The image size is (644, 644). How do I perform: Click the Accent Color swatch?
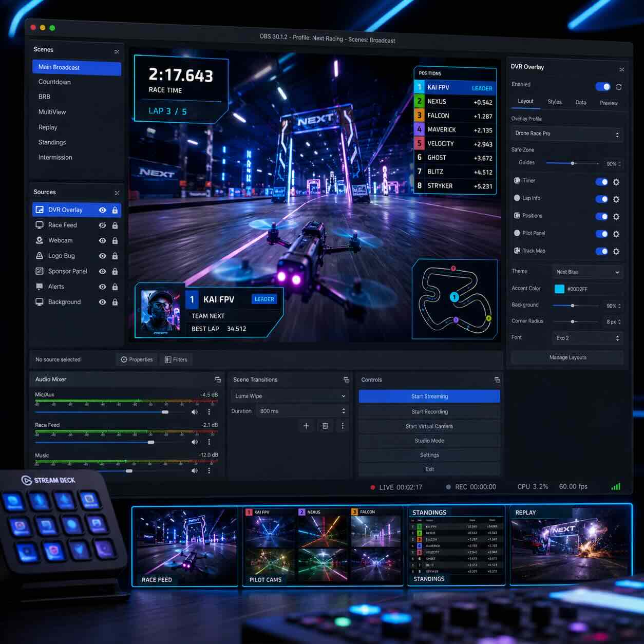pos(559,289)
